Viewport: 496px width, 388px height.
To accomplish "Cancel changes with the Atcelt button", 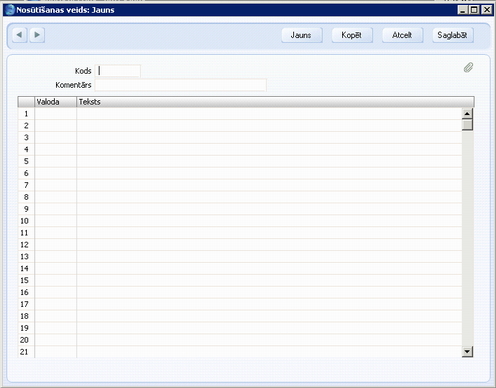I will click(402, 35).
